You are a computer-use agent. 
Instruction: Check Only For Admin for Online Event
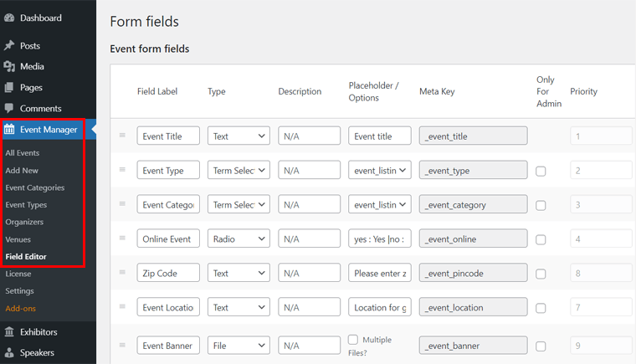click(541, 240)
